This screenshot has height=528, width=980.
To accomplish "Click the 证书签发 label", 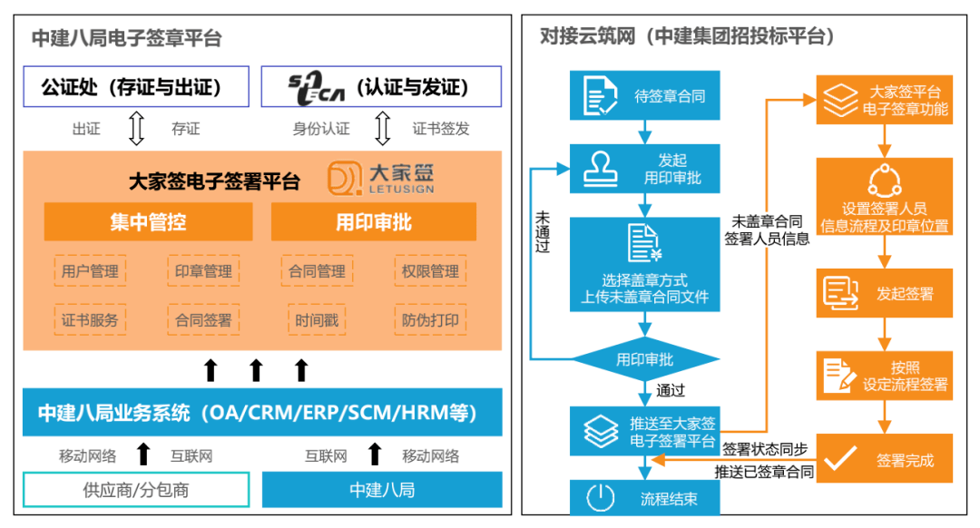I will (x=441, y=129).
